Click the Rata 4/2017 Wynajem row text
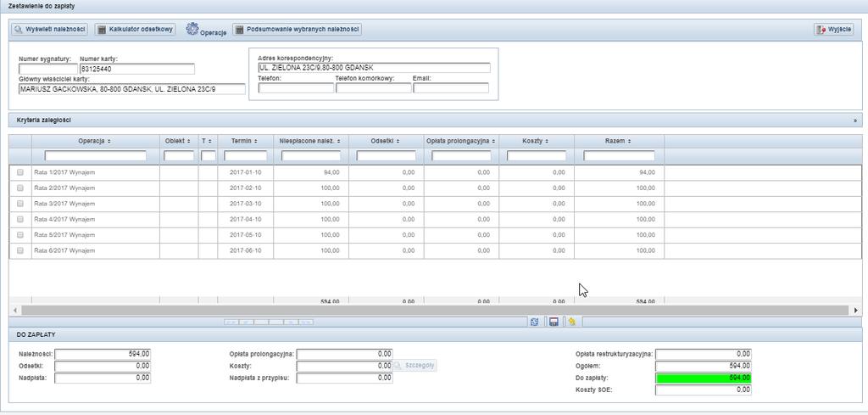 coord(64,220)
